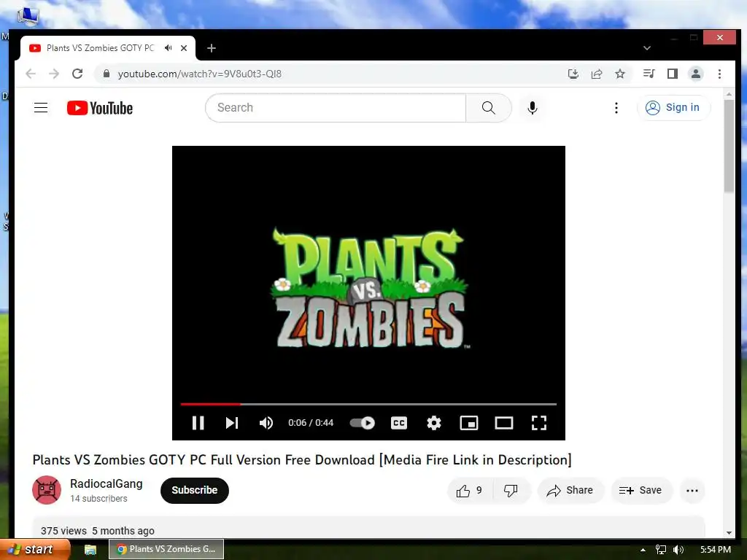Open a new browser tab
This screenshot has width=747, height=560.
point(212,48)
